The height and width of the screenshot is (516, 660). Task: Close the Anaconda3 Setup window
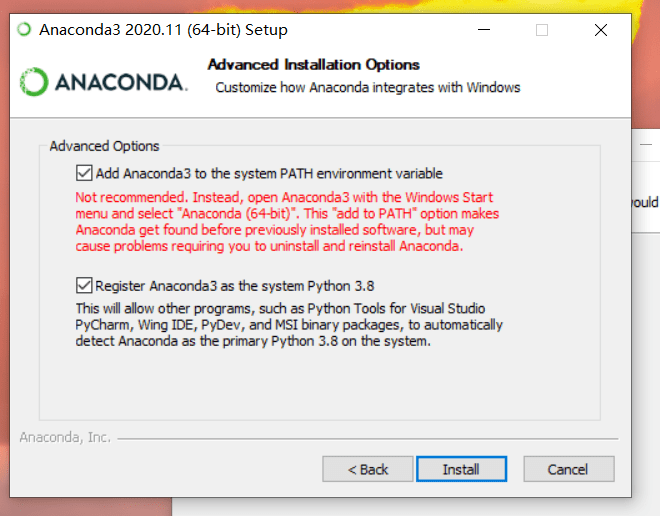(x=601, y=30)
